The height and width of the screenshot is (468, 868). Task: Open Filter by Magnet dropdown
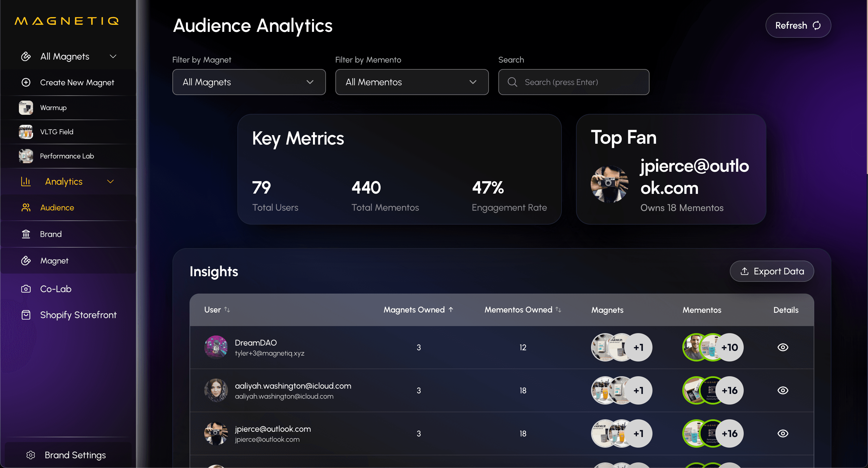249,82
